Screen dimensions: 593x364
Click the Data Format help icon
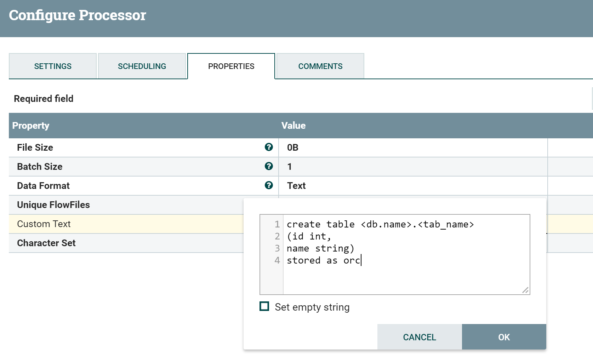click(x=269, y=185)
